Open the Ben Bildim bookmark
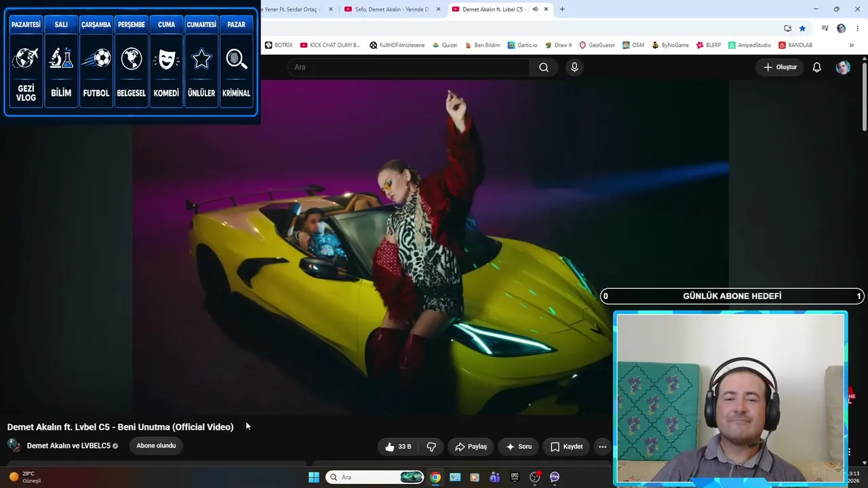 pos(482,45)
